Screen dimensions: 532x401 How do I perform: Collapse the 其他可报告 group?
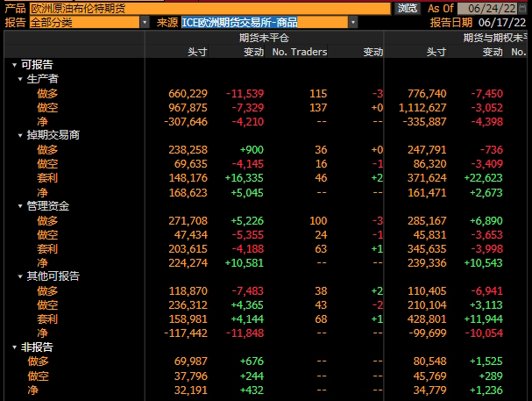(21, 276)
